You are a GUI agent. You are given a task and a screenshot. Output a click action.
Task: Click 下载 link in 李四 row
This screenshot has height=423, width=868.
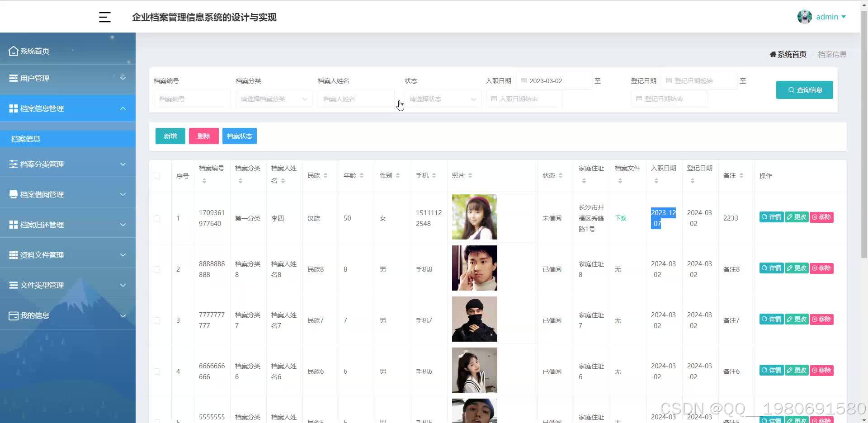click(621, 218)
